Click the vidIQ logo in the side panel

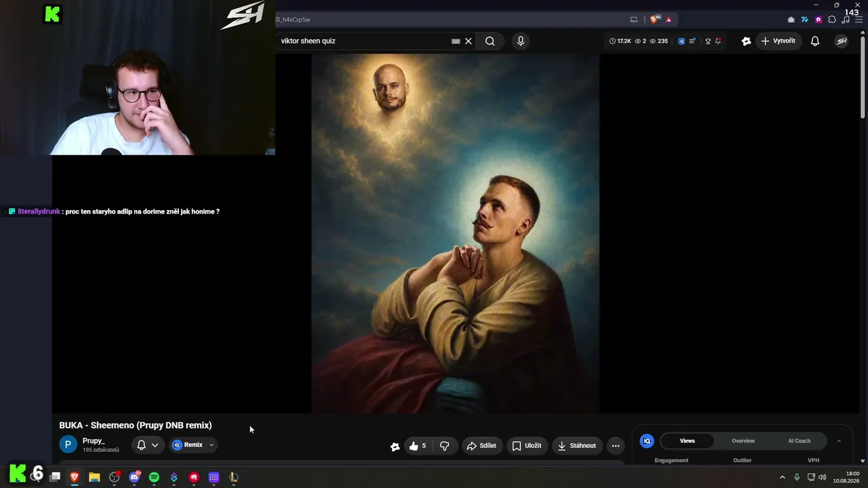[x=647, y=441]
